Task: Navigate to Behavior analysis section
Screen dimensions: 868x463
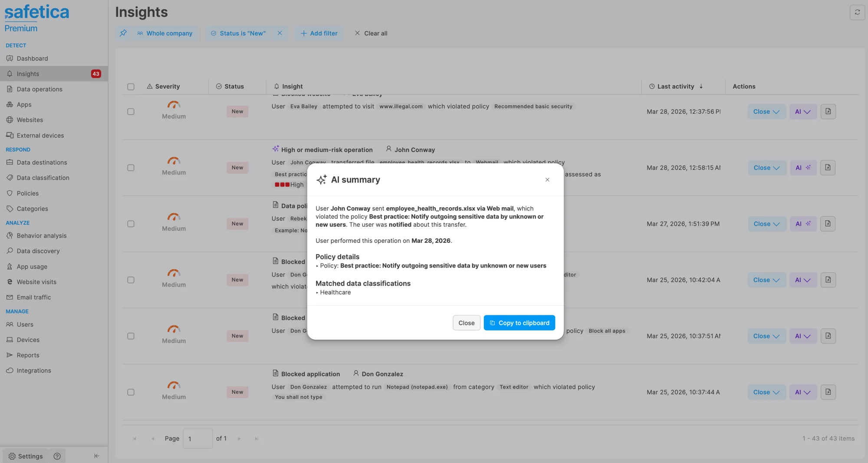Action: pos(42,235)
